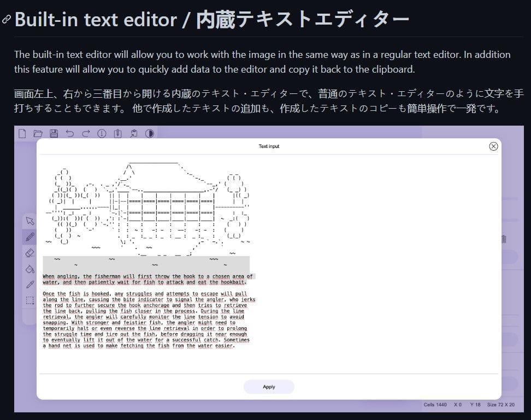Activate the rectangular selection tool
The height and width of the screenshot is (420, 531).
pos(30,299)
